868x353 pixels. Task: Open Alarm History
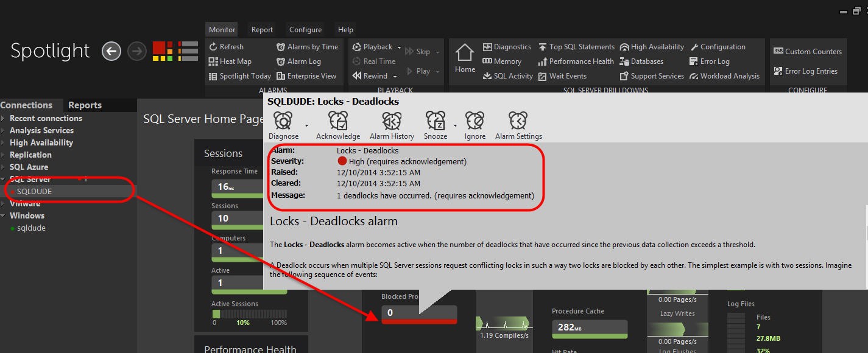point(392,125)
